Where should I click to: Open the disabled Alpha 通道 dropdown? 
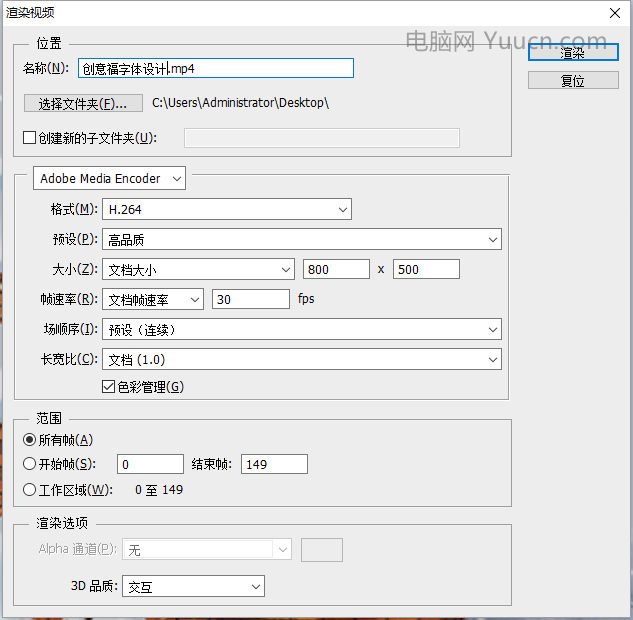point(207,549)
